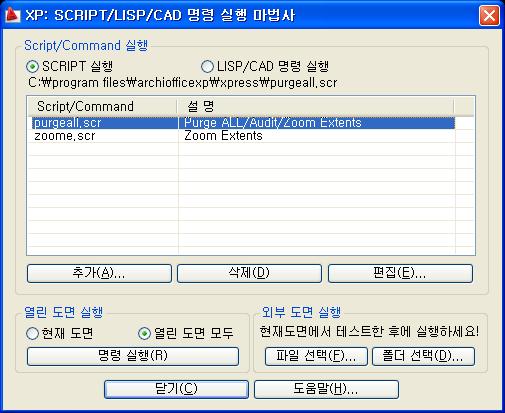Click the 닫기(C) close button
505x413 pixels.
click(176, 389)
